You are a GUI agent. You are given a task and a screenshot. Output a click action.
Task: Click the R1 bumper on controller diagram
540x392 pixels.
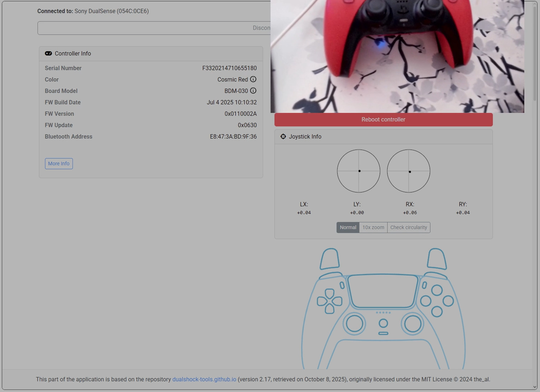point(436,275)
